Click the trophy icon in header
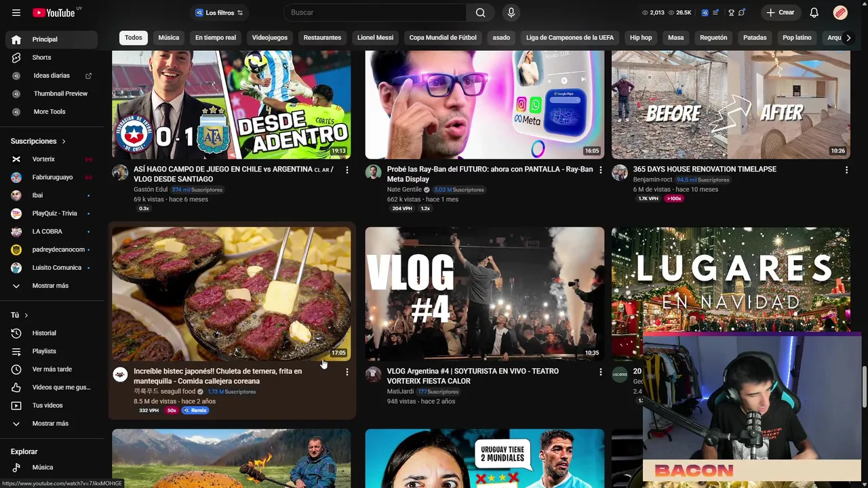Image resolution: width=868 pixels, height=488 pixels. coord(731,12)
